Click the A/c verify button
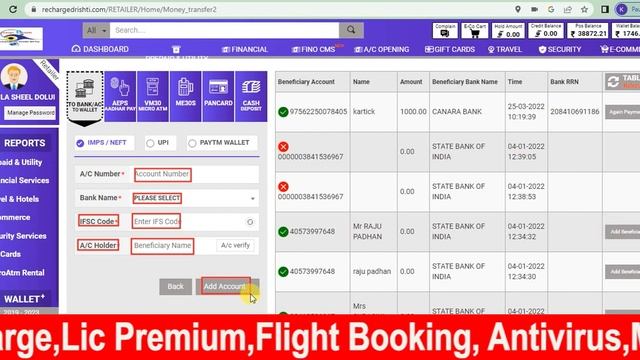This screenshot has height=360, width=640. [x=235, y=245]
